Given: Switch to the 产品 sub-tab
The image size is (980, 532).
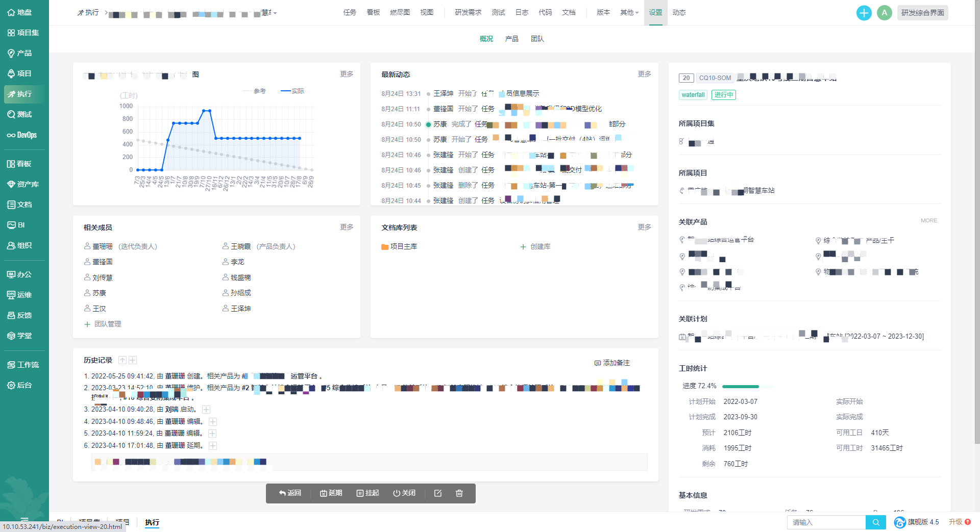Looking at the screenshot, I should 511,39.
